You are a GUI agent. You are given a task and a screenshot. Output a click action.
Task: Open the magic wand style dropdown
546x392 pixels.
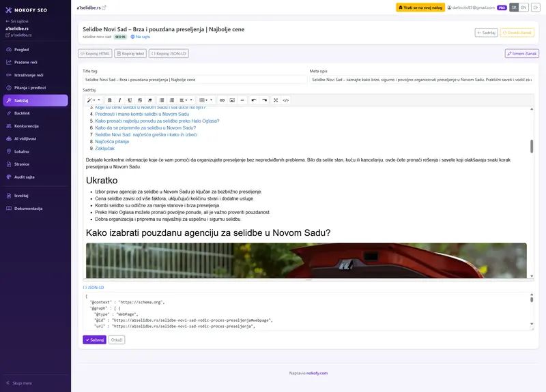(x=94, y=100)
